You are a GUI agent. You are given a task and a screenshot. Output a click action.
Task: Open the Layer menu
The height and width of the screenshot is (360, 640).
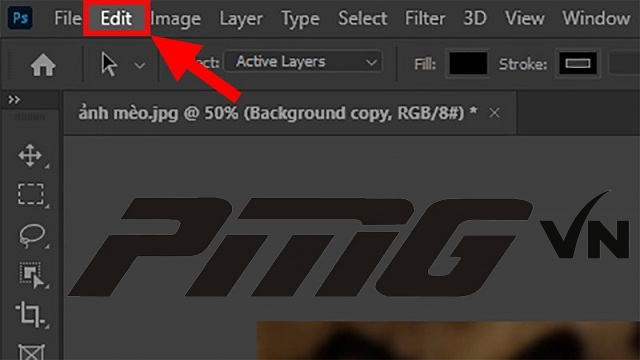pyautogui.click(x=241, y=19)
